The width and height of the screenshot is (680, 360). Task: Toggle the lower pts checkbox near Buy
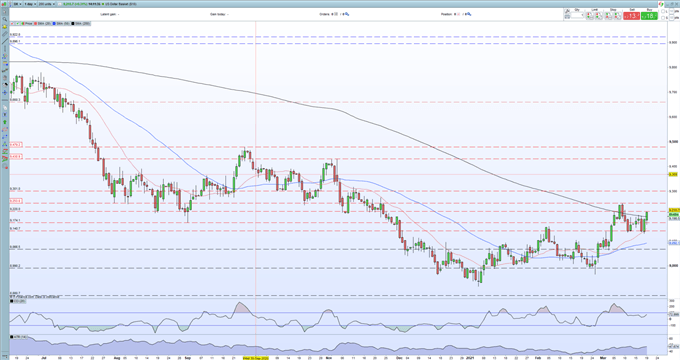[x=663, y=18]
